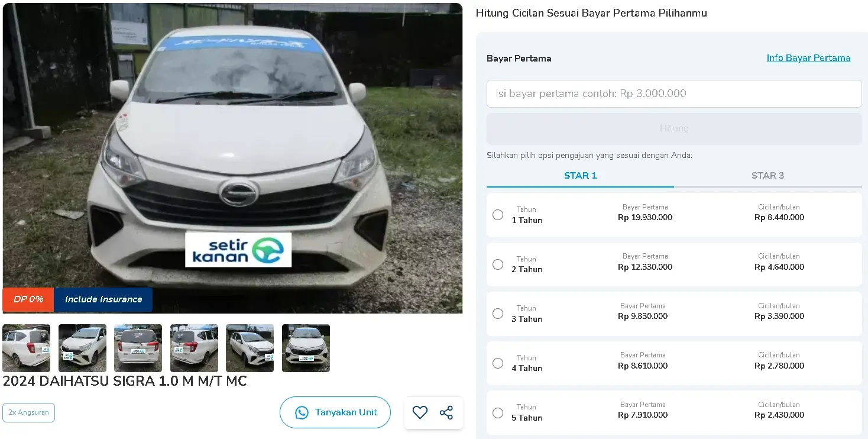This screenshot has width=868, height=439.
Task: Choose the 5 Tahun installment radio
Action: tap(498, 413)
